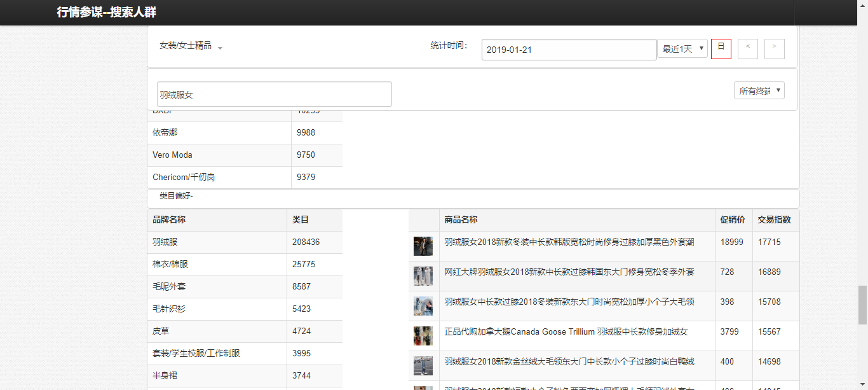The image size is (868, 390).
Task: Go to previous date with < arrow
Action: (x=748, y=49)
